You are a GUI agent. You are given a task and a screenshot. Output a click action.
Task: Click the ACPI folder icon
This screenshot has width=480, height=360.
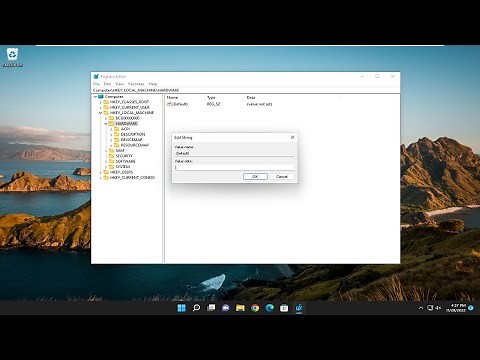[x=117, y=129]
